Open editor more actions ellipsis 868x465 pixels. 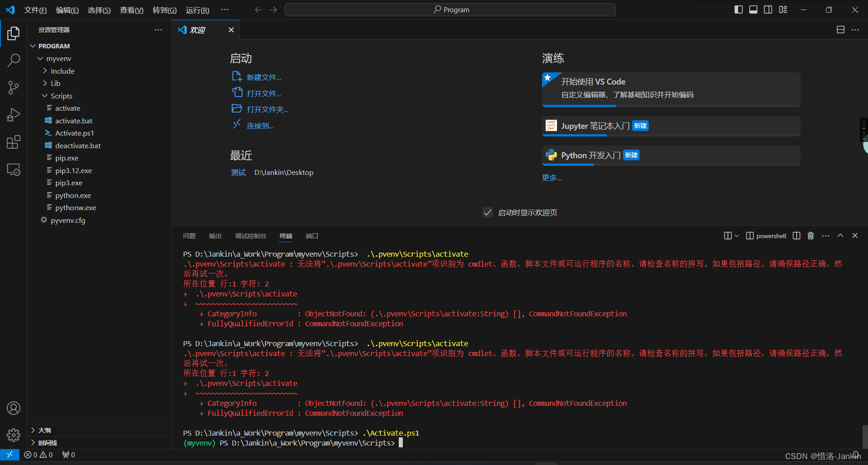pyautogui.click(x=855, y=30)
